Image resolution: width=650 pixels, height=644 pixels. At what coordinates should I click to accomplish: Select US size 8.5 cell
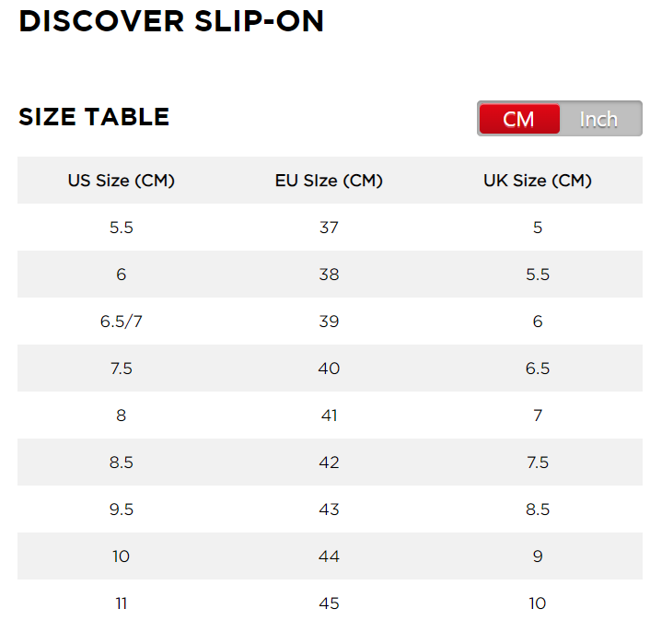tap(121, 463)
